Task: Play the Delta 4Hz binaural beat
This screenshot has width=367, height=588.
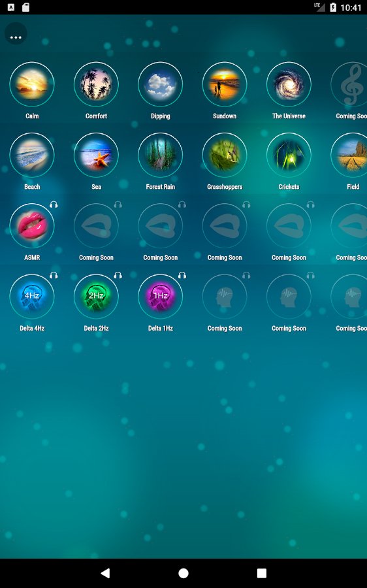Action: coord(32,296)
